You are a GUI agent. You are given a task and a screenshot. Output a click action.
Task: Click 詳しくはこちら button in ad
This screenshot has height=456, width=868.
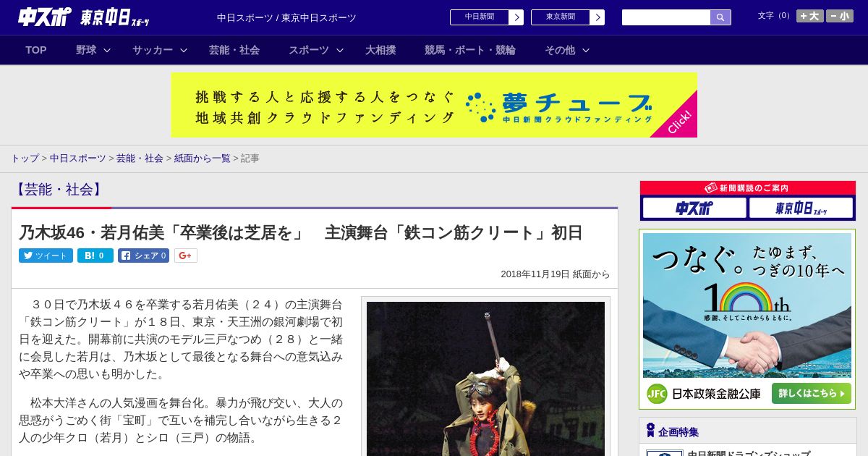point(811,394)
